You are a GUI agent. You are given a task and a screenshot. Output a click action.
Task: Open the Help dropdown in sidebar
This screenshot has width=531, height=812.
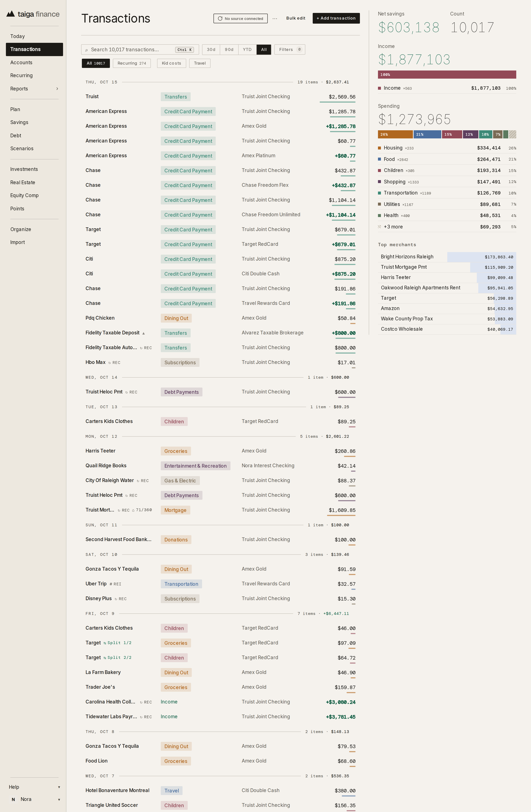click(x=34, y=787)
